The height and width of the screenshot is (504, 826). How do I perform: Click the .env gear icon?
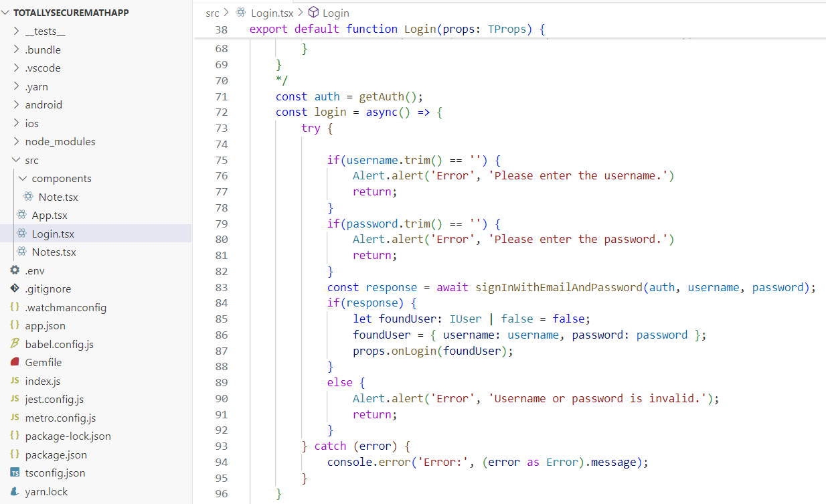[x=15, y=270]
